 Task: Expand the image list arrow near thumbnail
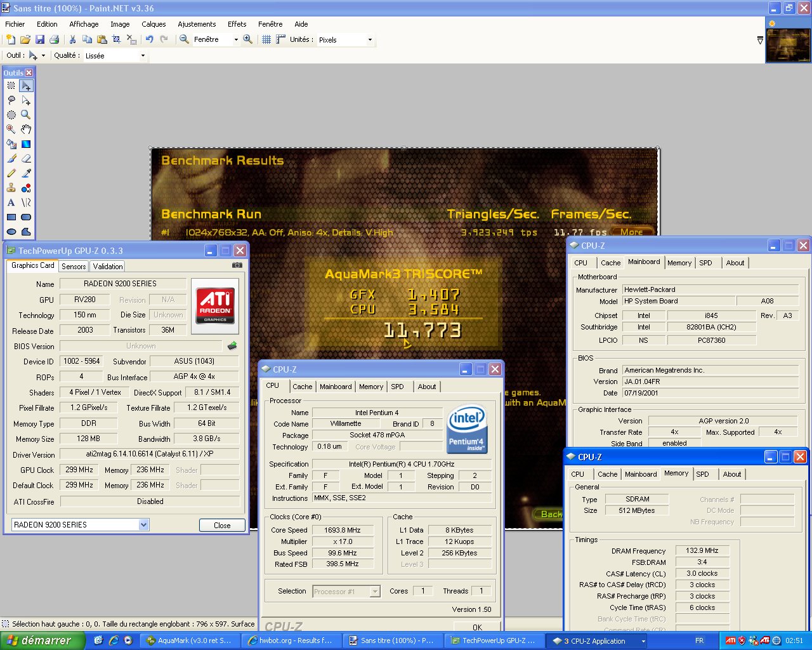coord(760,40)
